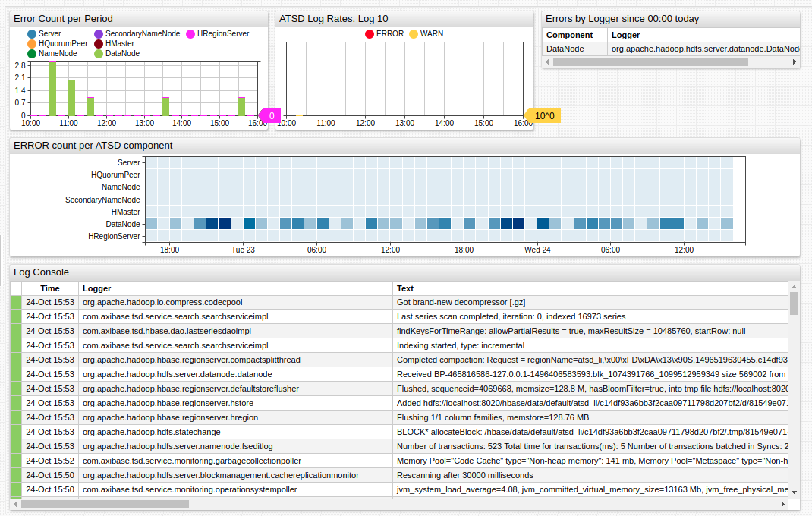812x516 pixels.
Task: Sort errors table by Component column
Action: pos(569,35)
